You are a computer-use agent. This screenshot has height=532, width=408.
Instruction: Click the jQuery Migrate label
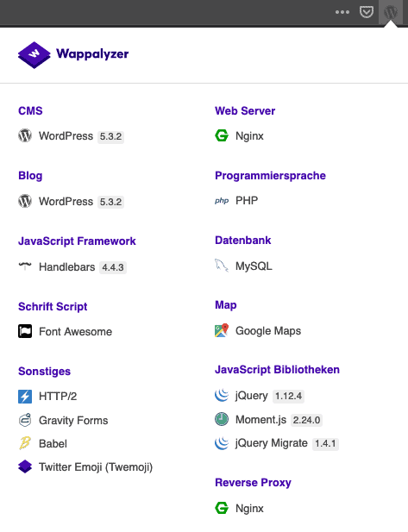(272, 443)
